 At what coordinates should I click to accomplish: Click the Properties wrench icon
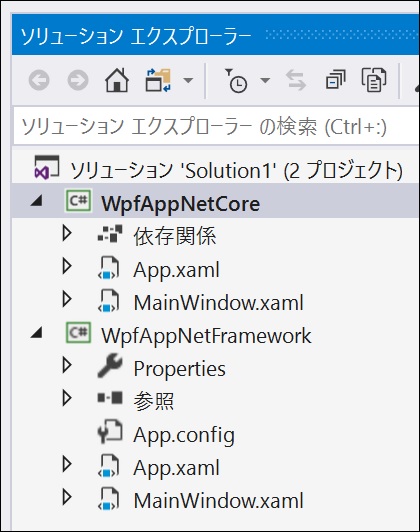click(x=110, y=365)
